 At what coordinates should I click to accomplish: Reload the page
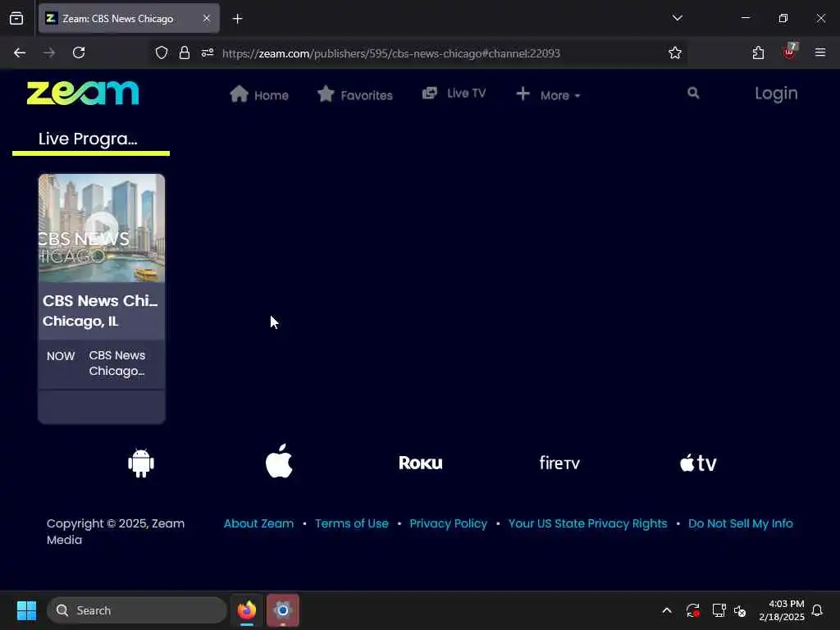[x=79, y=52]
